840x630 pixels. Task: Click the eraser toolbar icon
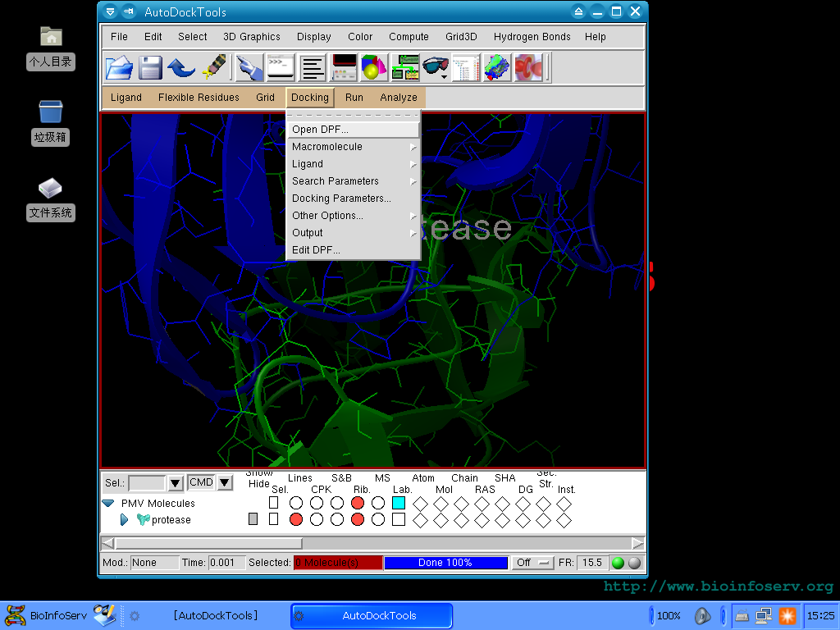(x=214, y=67)
